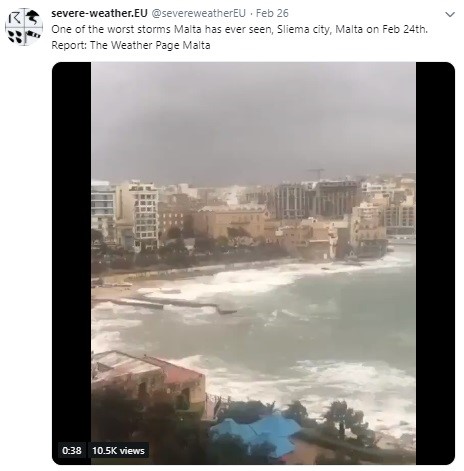Click the red-roofed building in the video
This screenshot has height=471, width=464.
(x=148, y=378)
